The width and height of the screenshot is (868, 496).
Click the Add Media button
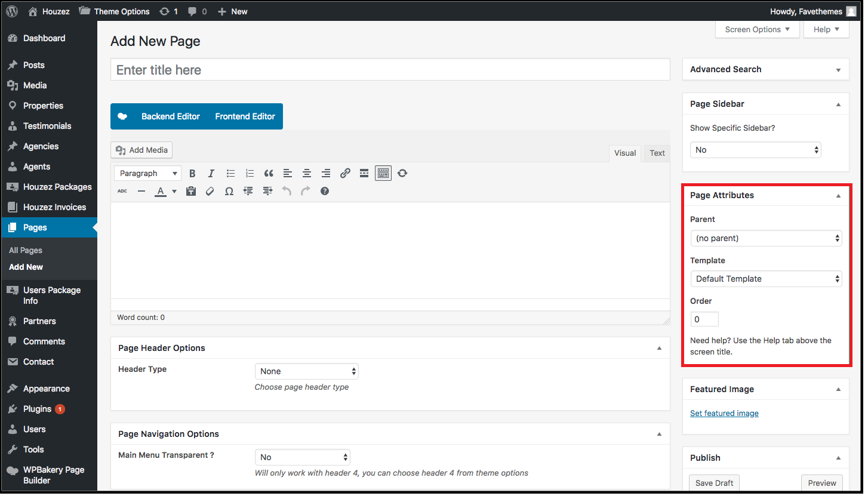click(141, 150)
